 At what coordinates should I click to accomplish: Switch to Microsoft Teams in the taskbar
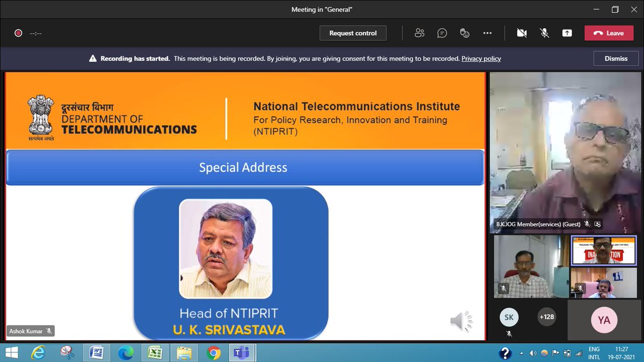(x=242, y=352)
